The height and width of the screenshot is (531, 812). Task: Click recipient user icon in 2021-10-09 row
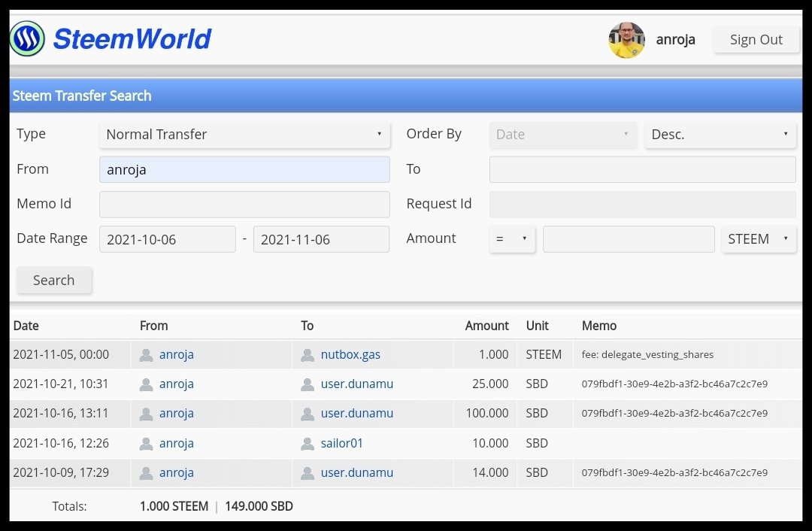[308, 473]
